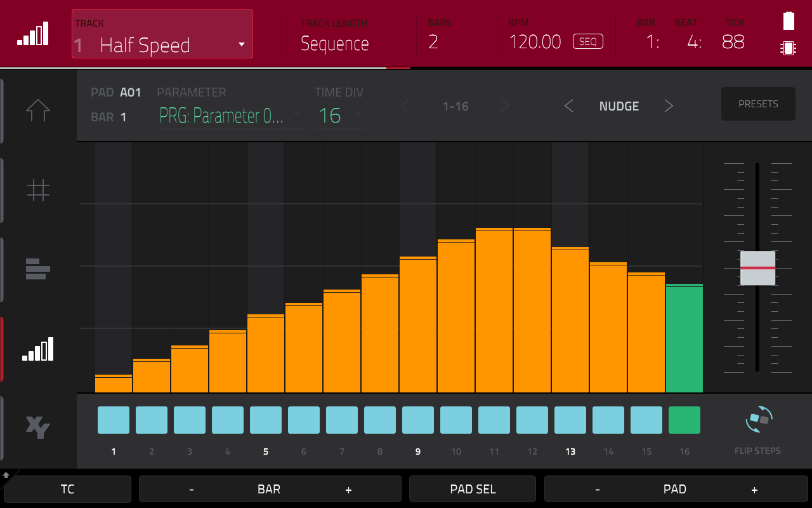Screen dimensions: 812x508
Task: Open XY pad mode icon
Action: pyautogui.click(x=38, y=427)
